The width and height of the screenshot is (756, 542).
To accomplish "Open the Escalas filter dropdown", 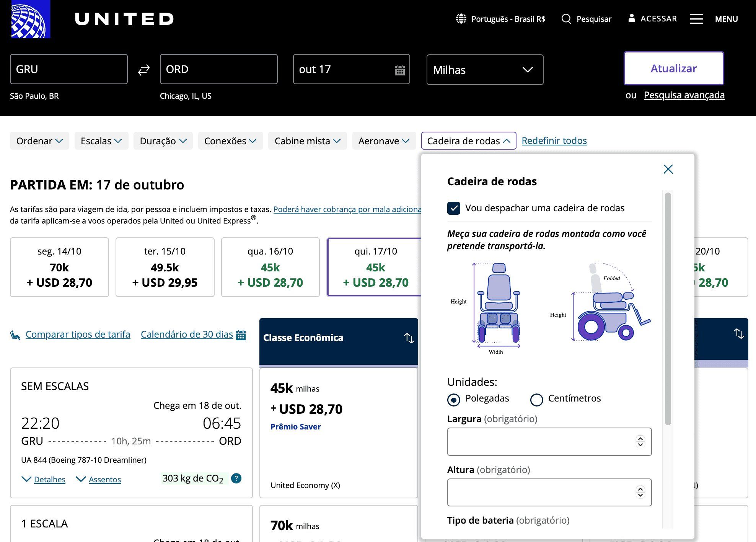I will click(x=101, y=141).
